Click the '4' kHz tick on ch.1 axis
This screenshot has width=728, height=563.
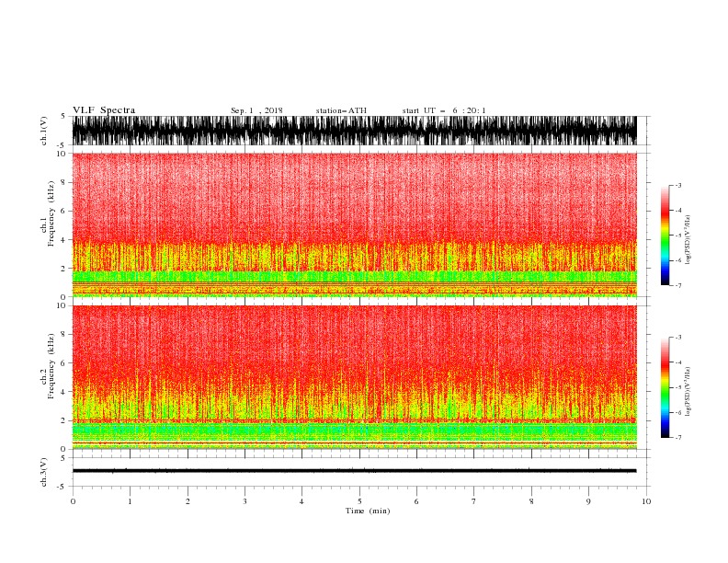click(x=64, y=240)
